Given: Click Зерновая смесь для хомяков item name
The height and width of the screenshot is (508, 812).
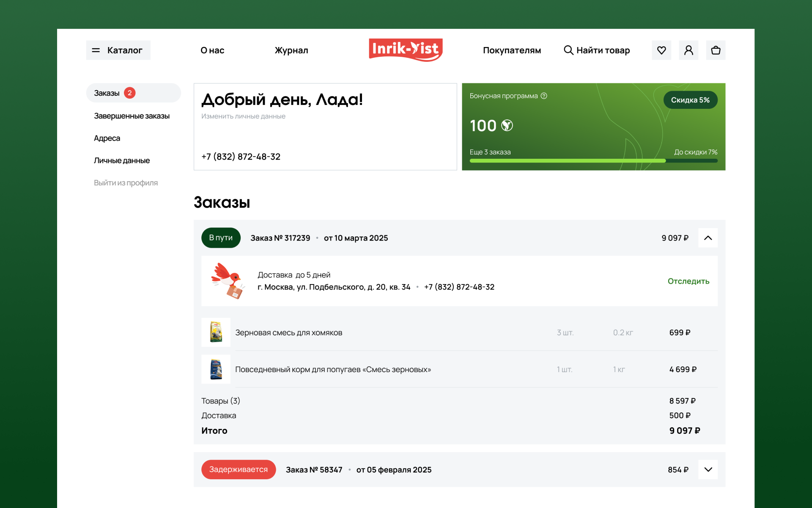Looking at the screenshot, I should tap(289, 333).
